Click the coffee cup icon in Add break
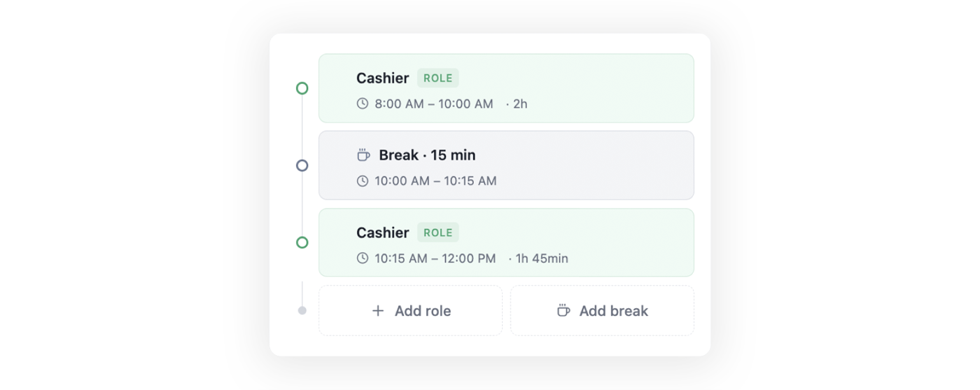This screenshot has height=390, width=980. click(x=563, y=311)
